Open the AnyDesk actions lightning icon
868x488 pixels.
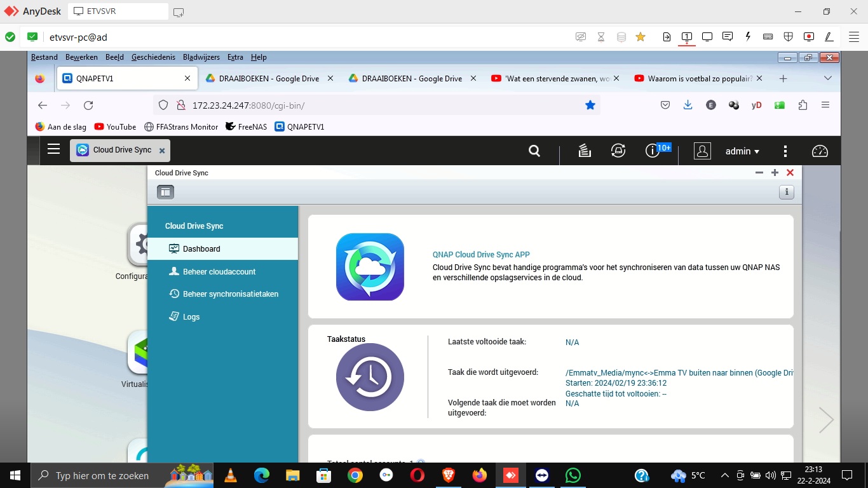[x=748, y=37]
